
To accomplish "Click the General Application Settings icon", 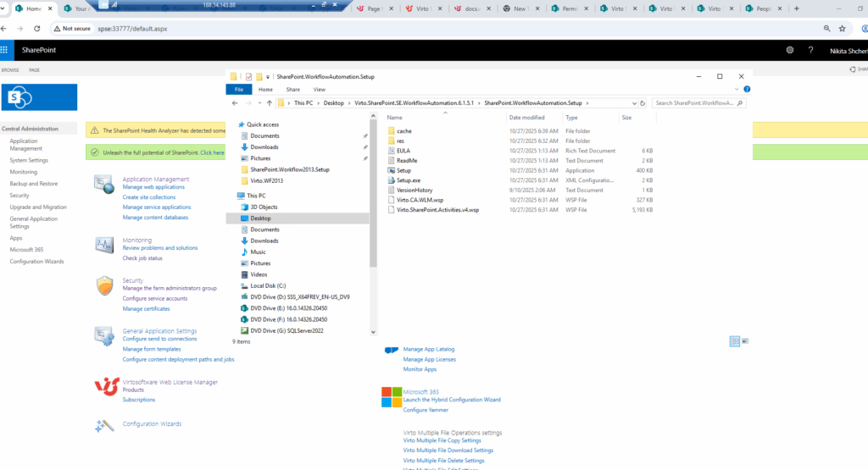I will click(x=104, y=335).
